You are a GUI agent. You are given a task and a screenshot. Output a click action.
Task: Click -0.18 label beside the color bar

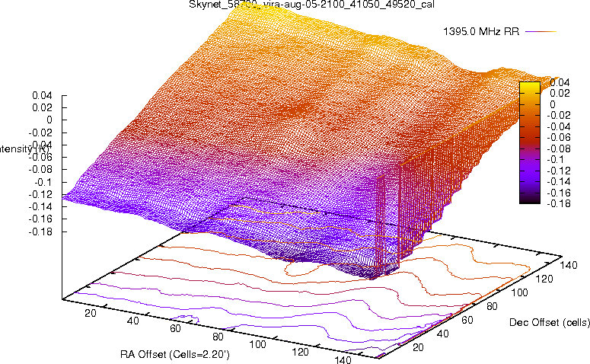tap(558, 203)
